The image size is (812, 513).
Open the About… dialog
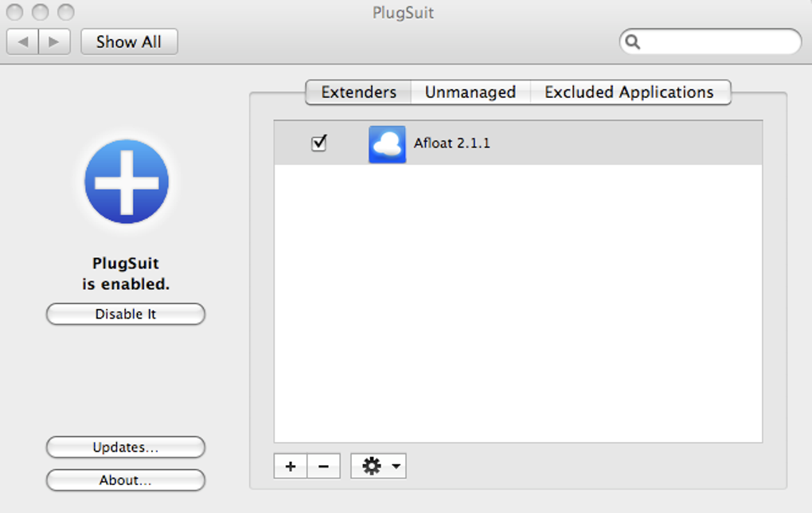tap(126, 480)
